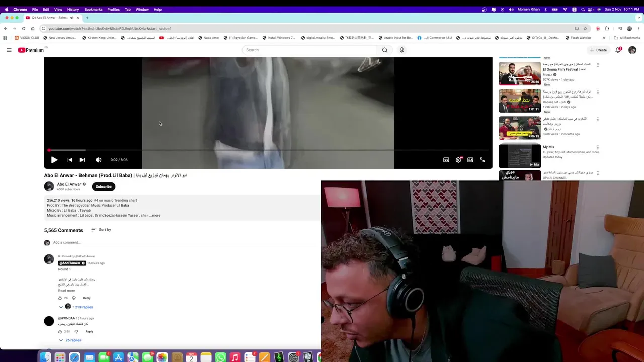
Task: Open video player settings gear
Action: tap(458, 160)
